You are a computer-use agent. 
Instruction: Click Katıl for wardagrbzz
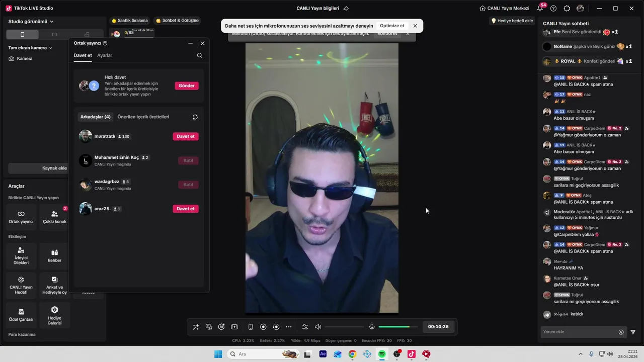coord(188,185)
